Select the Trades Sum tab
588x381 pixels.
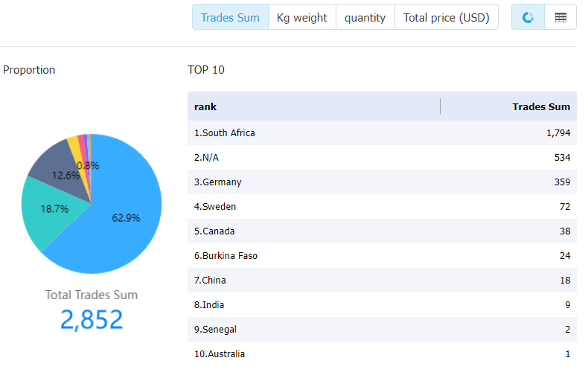click(230, 17)
